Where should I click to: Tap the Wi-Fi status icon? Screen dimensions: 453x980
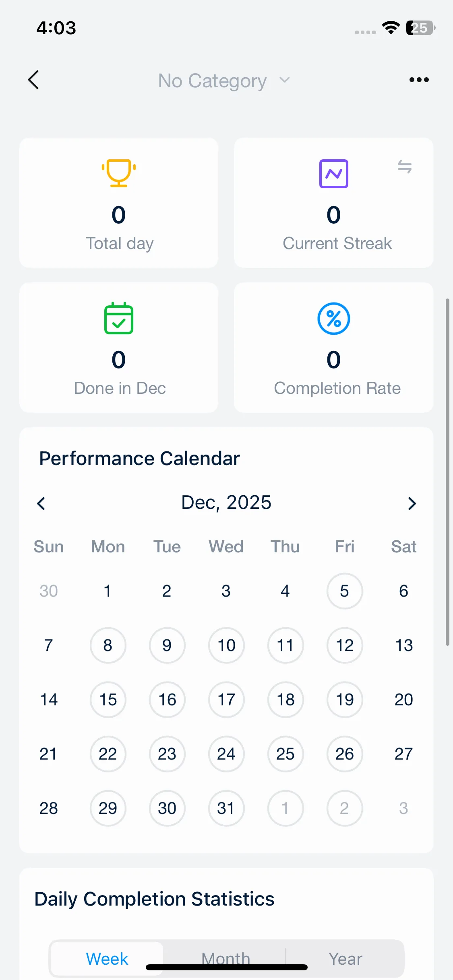tap(391, 28)
